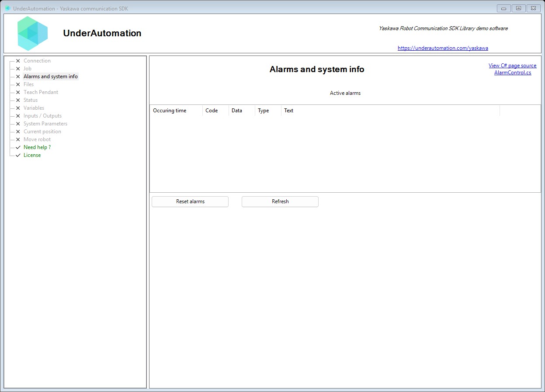Click the Alarms and system info heading

click(x=317, y=69)
